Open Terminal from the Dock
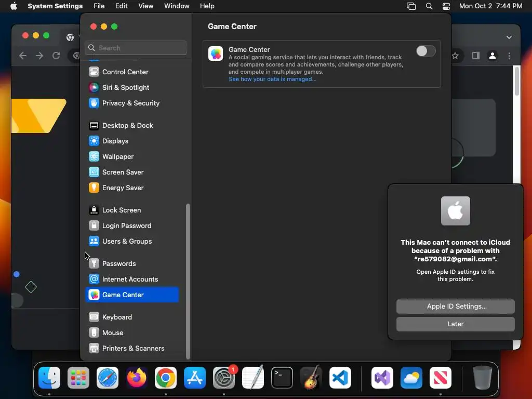Image resolution: width=532 pixels, height=399 pixels. click(282, 378)
